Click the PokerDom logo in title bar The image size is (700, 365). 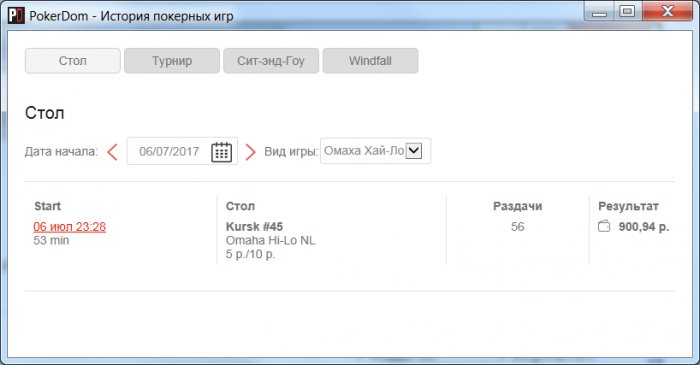click(x=16, y=16)
